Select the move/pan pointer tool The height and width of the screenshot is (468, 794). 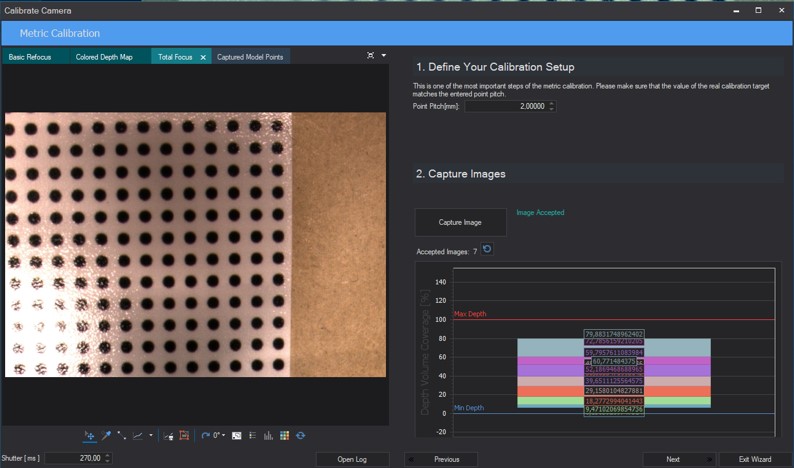(89, 436)
